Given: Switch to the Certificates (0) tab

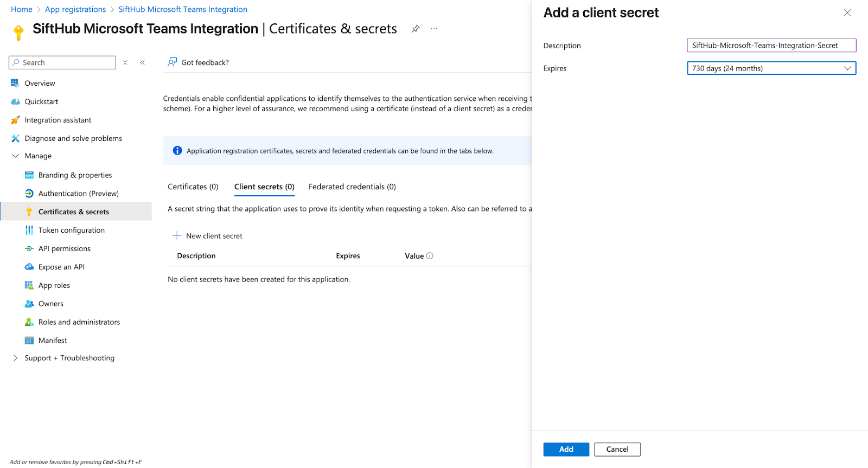Looking at the screenshot, I should point(193,187).
